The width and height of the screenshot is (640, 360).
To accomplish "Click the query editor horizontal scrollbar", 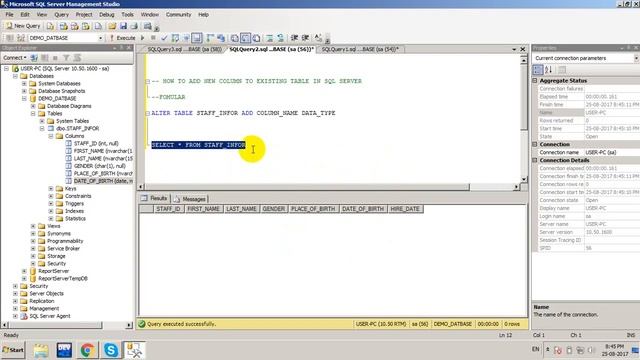I will [328, 187].
